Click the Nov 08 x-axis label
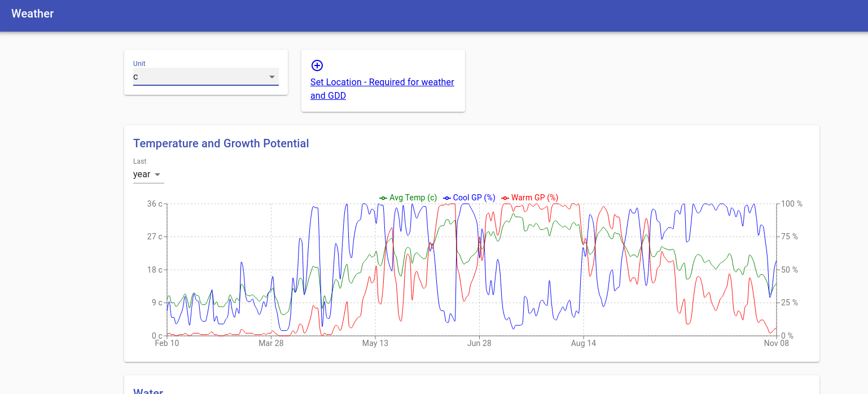The image size is (868, 394). coord(776,343)
